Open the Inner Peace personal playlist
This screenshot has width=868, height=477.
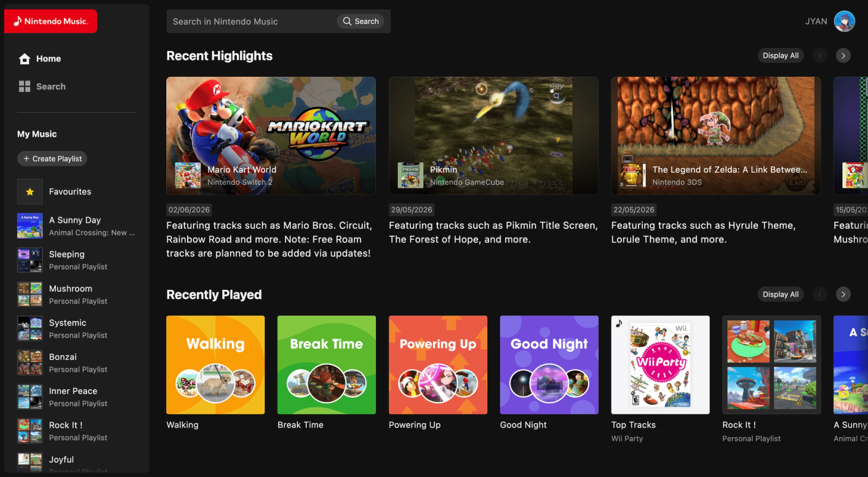77,397
